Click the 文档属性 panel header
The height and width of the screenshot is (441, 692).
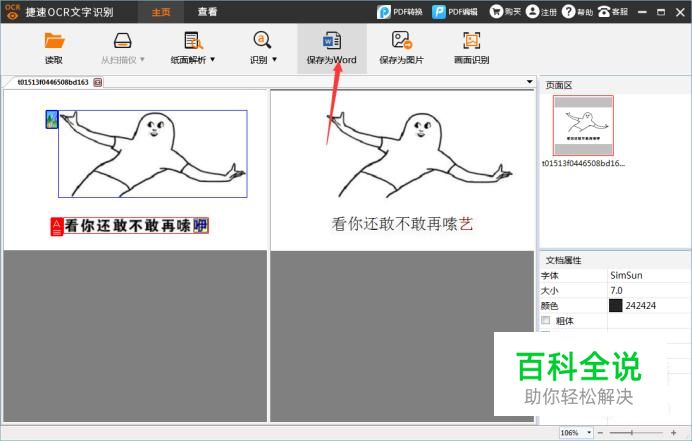[x=564, y=260]
